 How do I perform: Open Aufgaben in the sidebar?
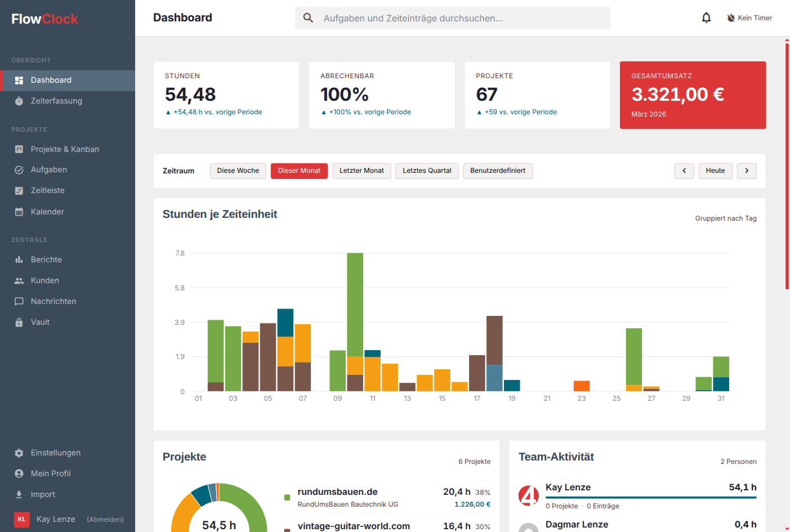click(68, 170)
